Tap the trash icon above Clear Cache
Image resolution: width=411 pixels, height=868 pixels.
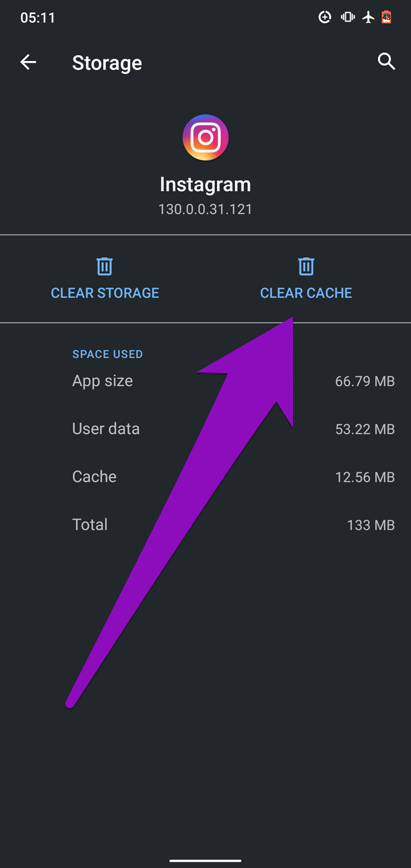(306, 267)
